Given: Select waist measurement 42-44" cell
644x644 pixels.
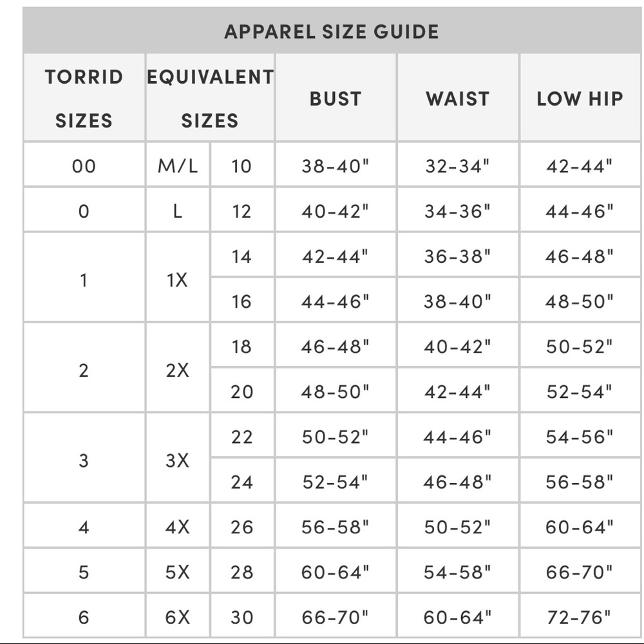Looking at the screenshot, I should pyautogui.click(x=457, y=391).
